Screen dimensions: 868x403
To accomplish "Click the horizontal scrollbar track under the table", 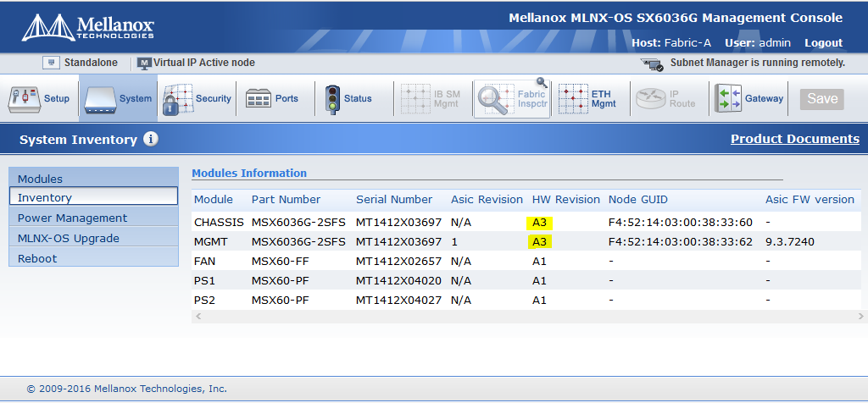I will tap(529, 317).
